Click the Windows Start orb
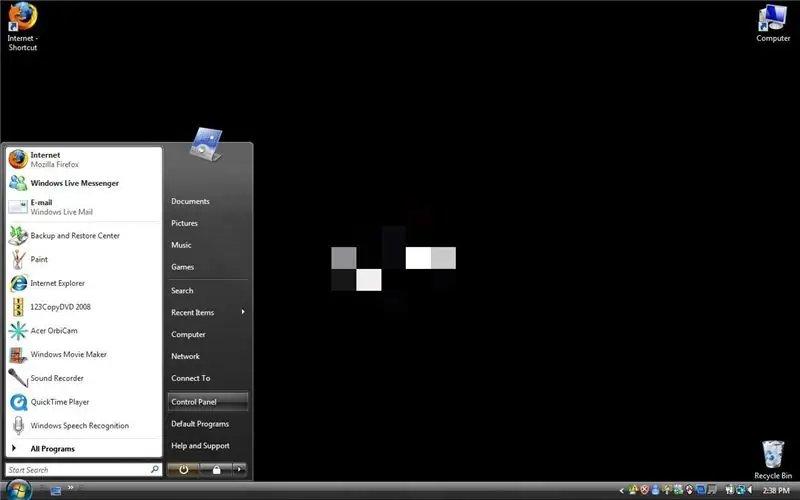Image resolution: width=800 pixels, height=500 pixels. point(19,490)
